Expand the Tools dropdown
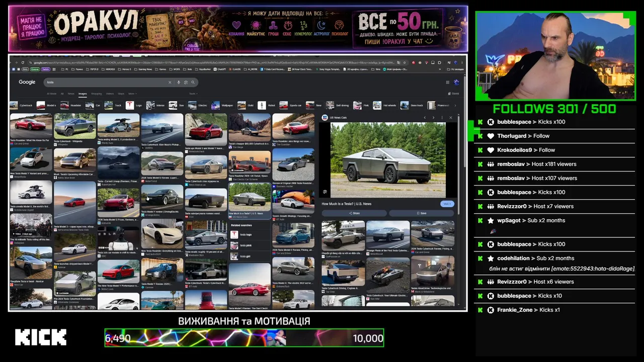The height and width of the screenshot is (362, 644). [193, 94]
